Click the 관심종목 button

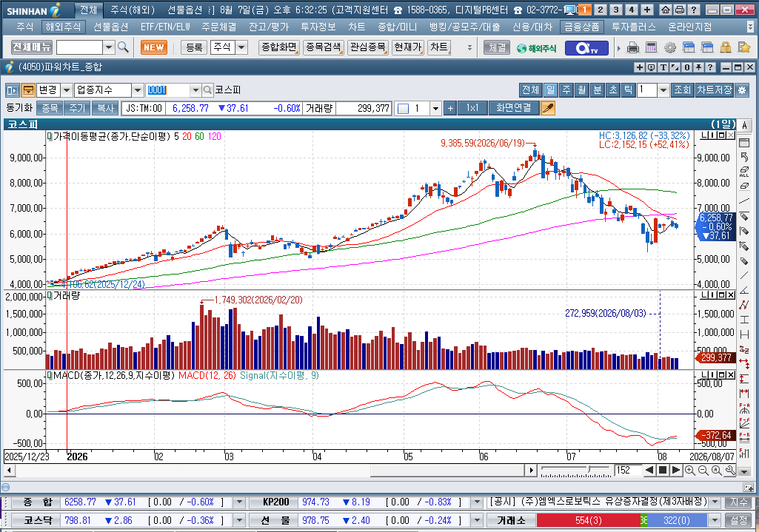pos(368,47)
